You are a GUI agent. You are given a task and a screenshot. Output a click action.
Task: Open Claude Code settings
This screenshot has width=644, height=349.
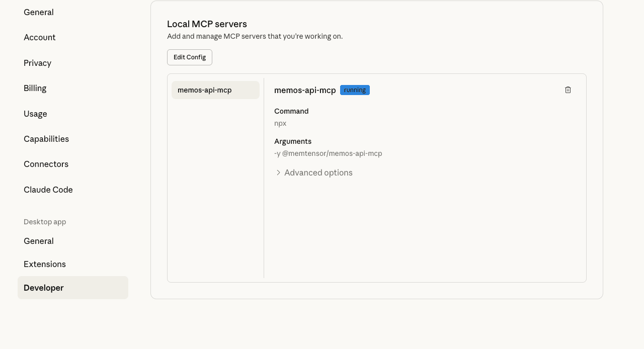click(x=48, y=190)
